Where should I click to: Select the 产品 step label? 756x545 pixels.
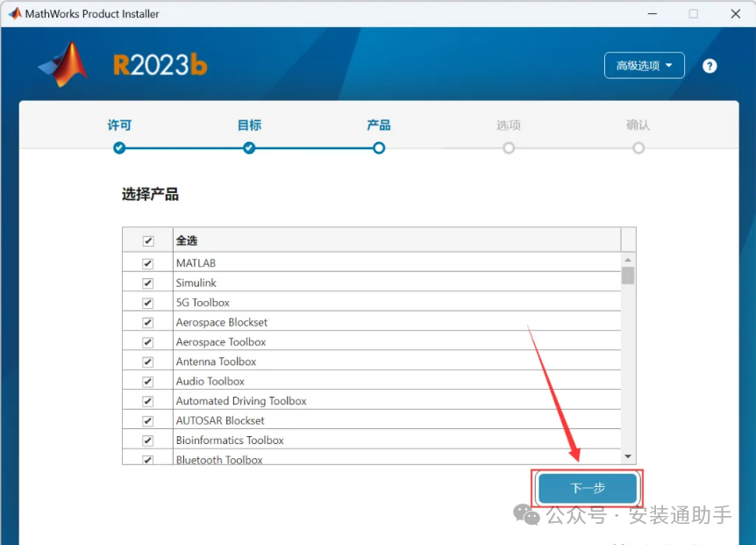[379, 125]
